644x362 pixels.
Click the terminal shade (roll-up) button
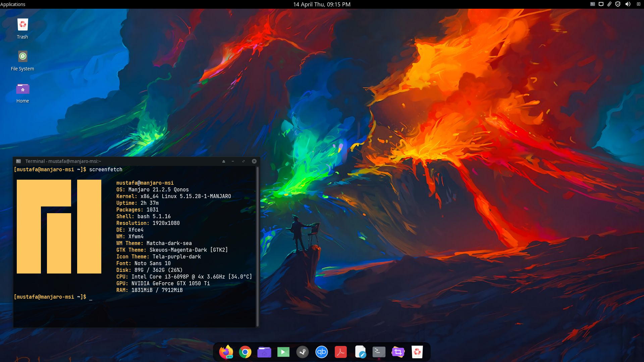pyautogui.click(x=224, y=161)
